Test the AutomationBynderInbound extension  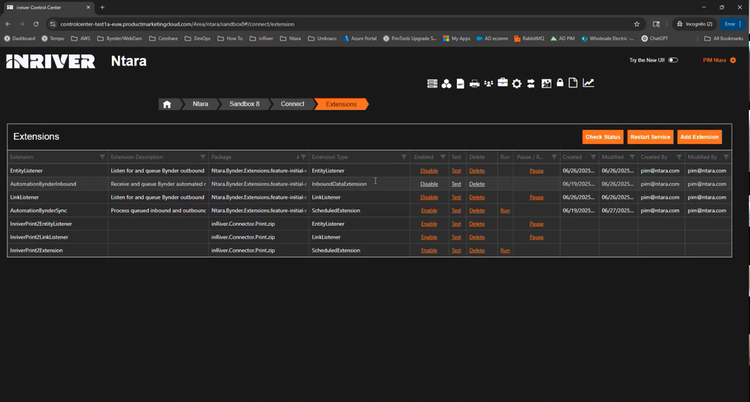click(x=456, y=184)
